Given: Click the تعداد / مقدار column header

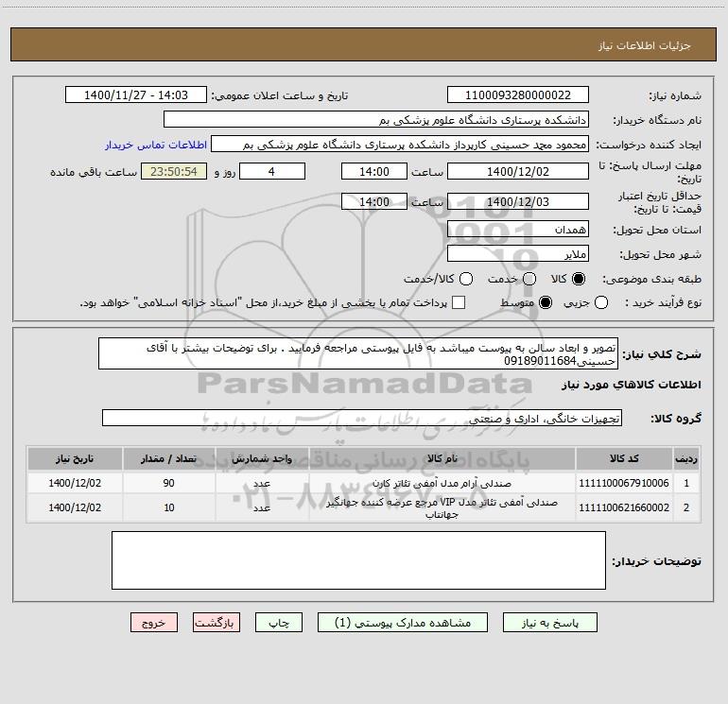Looking at the screenshot, I should pyautogui.click(x=168, y=458).
